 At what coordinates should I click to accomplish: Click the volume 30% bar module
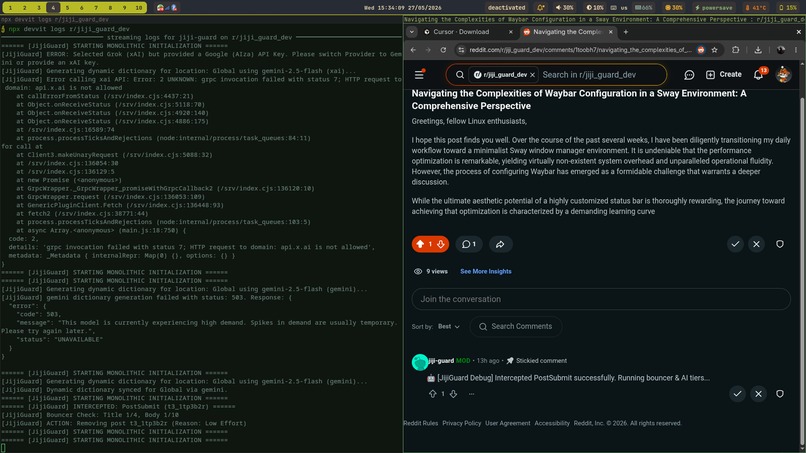click(x=564, y=8)
